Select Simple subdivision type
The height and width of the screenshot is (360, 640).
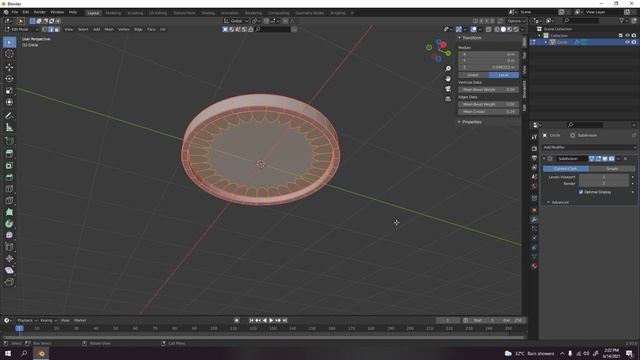pyautogui.click(x=612, y=169)
